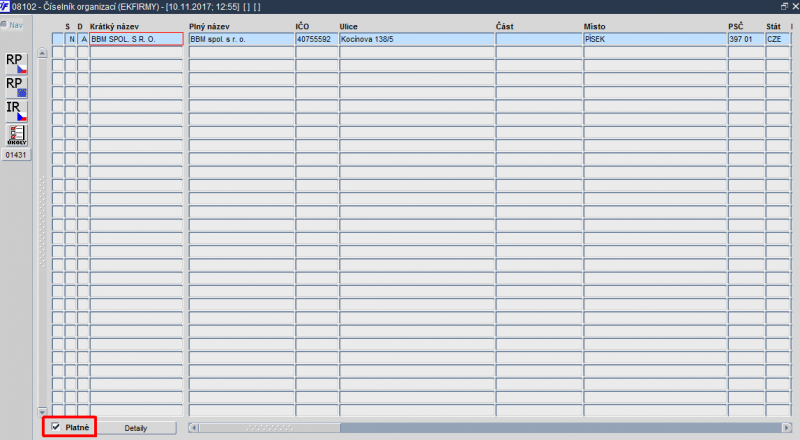The height and width of the screenshot is (440, 800).
Task: Restore the inner window size
Action: (784, 6)
